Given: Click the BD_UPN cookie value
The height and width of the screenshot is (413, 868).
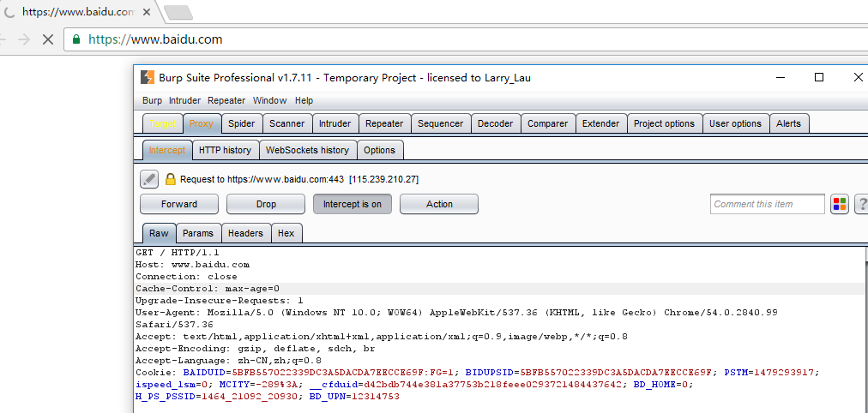Looking at the screenshot, I should (x=376, y=397).
